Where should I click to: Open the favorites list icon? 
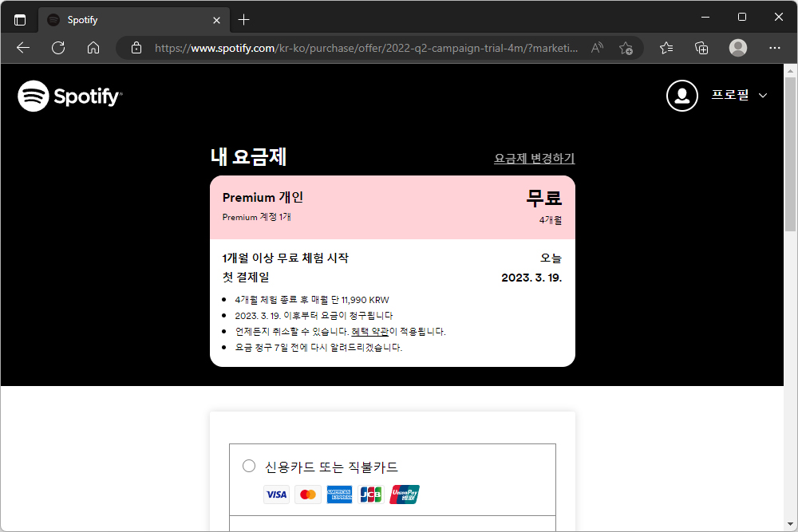pos(666,48)
